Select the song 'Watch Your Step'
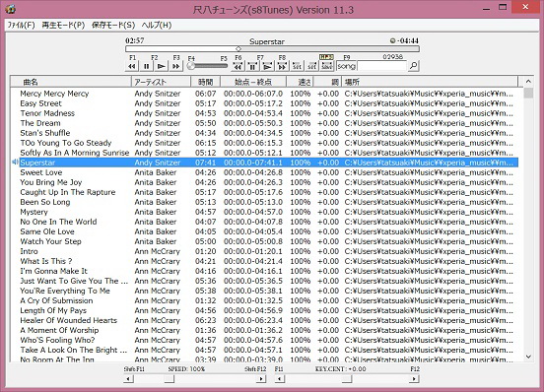 (50, 241)
